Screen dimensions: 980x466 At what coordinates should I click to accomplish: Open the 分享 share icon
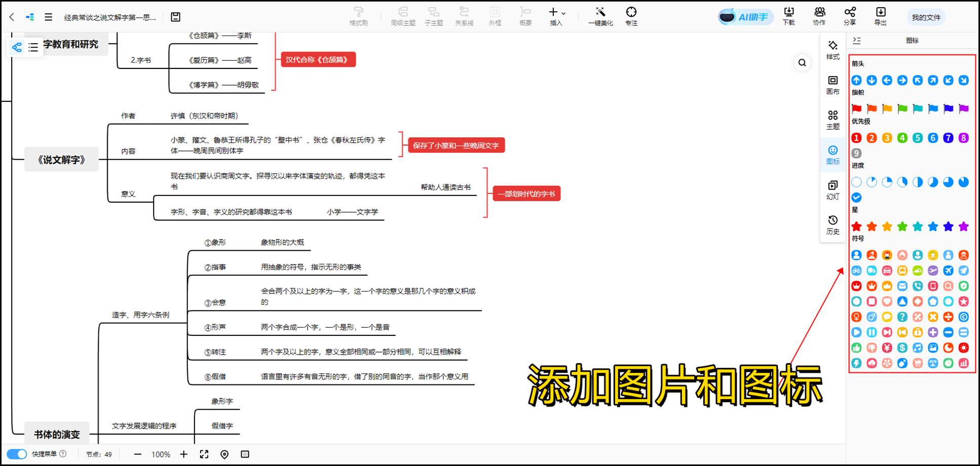[849, 16]
